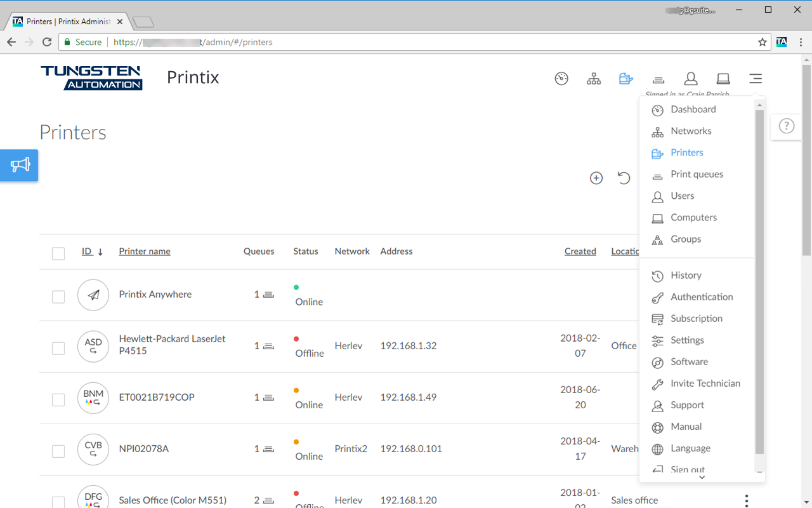Open Users via the person icon

coord(691,78)
